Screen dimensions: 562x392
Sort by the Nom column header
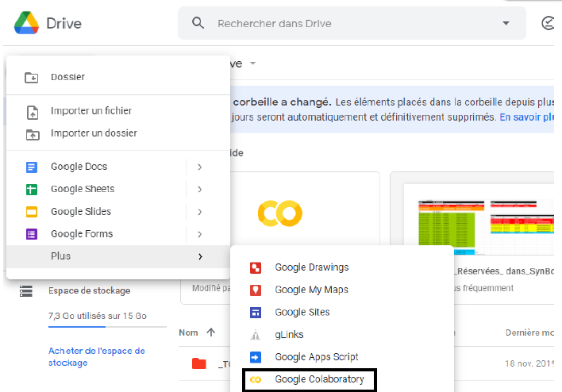[188, 332]
